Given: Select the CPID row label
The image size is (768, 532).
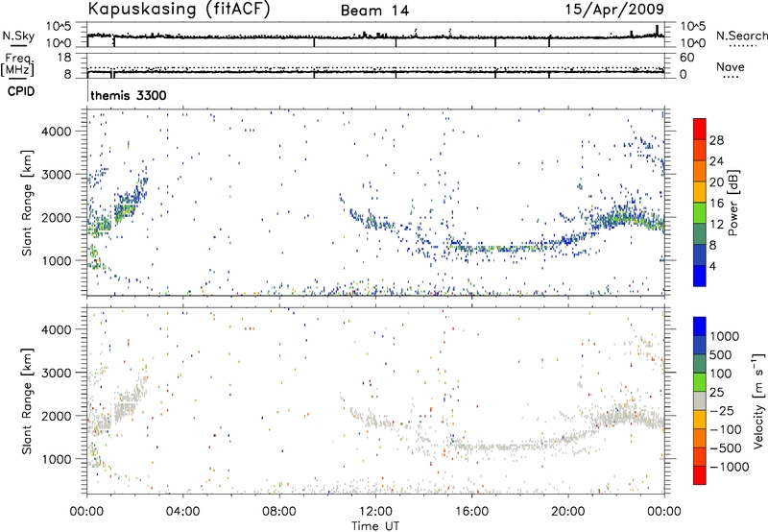Looking at the screenshot, I should tap(21, 91).
